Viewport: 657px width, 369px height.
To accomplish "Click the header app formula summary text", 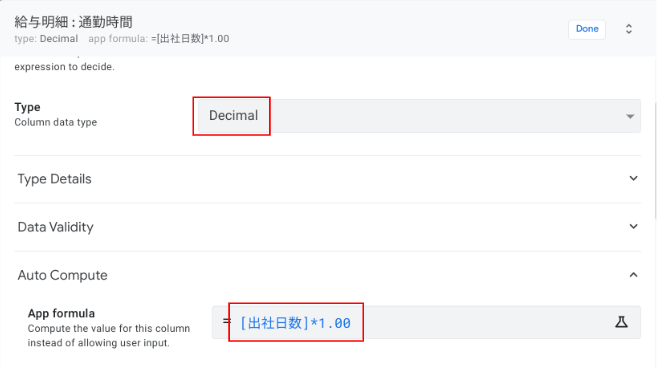I will pyautogui.click(x=159, y=39).
